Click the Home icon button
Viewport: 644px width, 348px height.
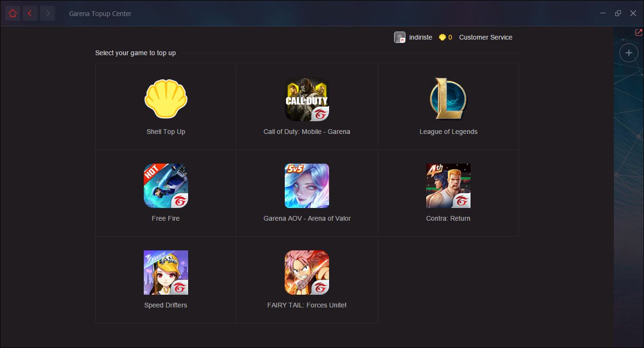13,13
